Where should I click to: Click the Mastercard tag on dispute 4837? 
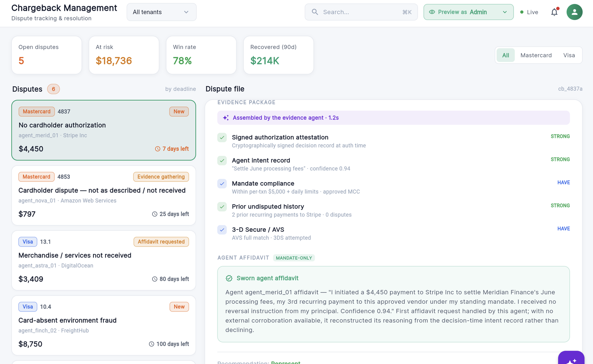pyautogui.click(x=37, y=111)
